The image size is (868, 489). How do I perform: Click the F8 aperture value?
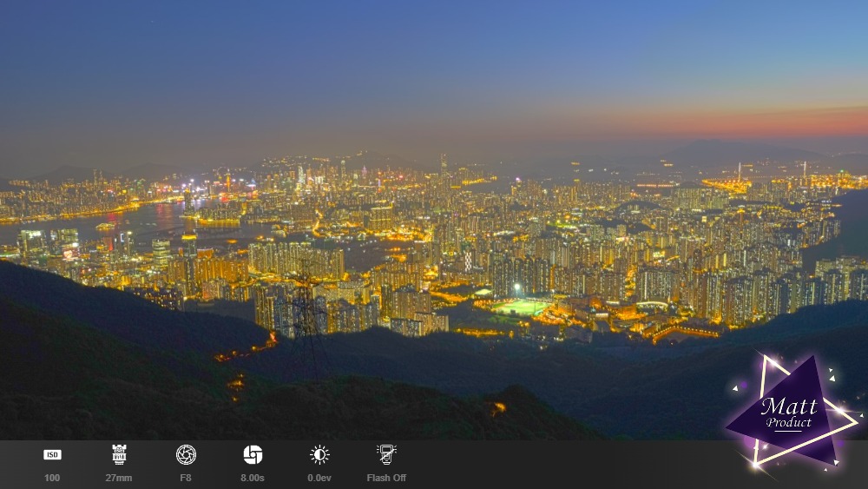click(x=186, y=478)
